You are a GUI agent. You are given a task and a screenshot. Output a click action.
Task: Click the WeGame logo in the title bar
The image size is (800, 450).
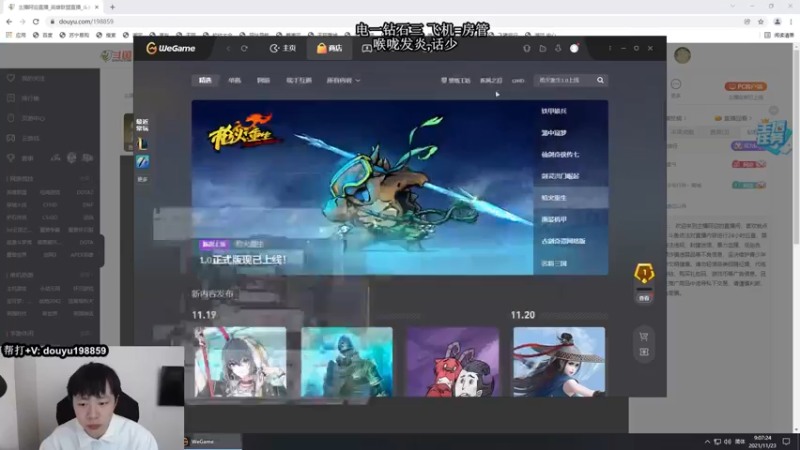click(x=171, y=48)
